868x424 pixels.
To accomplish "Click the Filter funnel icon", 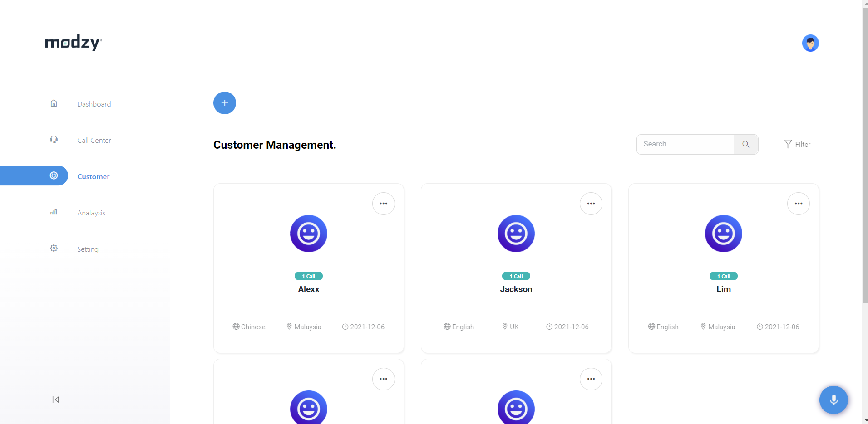I will click(x=788, y=144).
